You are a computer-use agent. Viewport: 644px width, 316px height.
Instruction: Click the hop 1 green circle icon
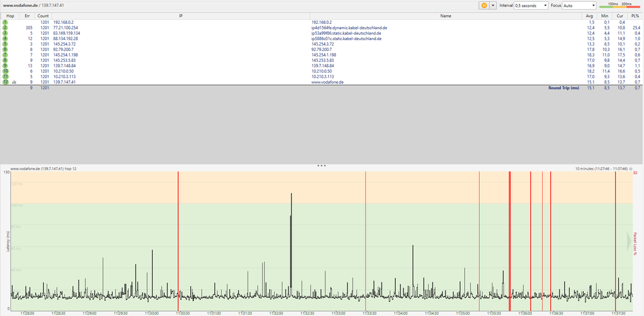(x=5, y=23)
